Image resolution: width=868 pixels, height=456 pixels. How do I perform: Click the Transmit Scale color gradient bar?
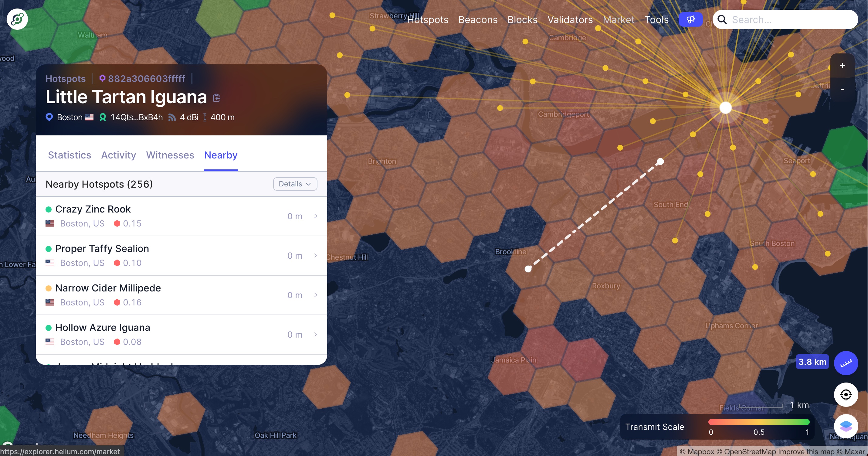tap(758, 422)
